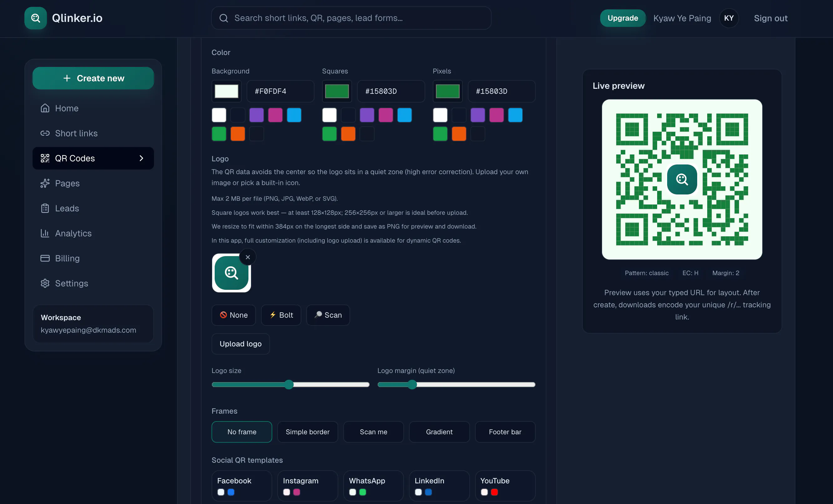Click the Upload logo button
This screenshot has width=833, height=504.
tap(240, 344)
